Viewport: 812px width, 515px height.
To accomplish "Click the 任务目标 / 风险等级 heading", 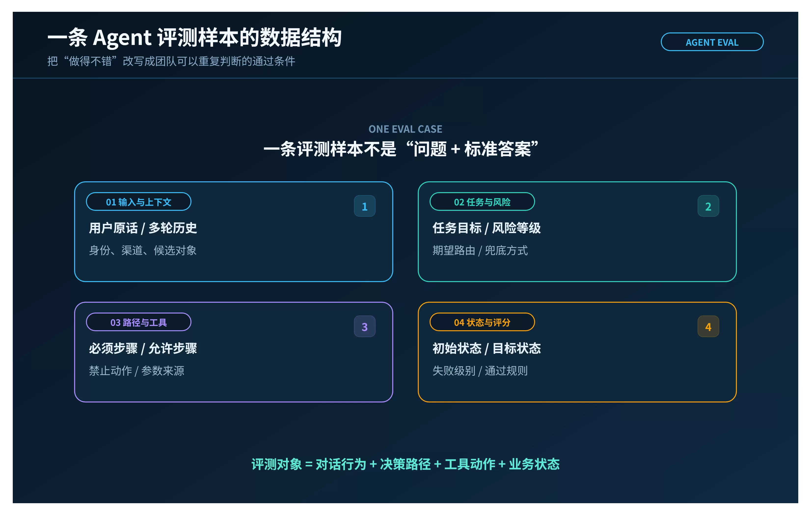I will pos(487,228).
